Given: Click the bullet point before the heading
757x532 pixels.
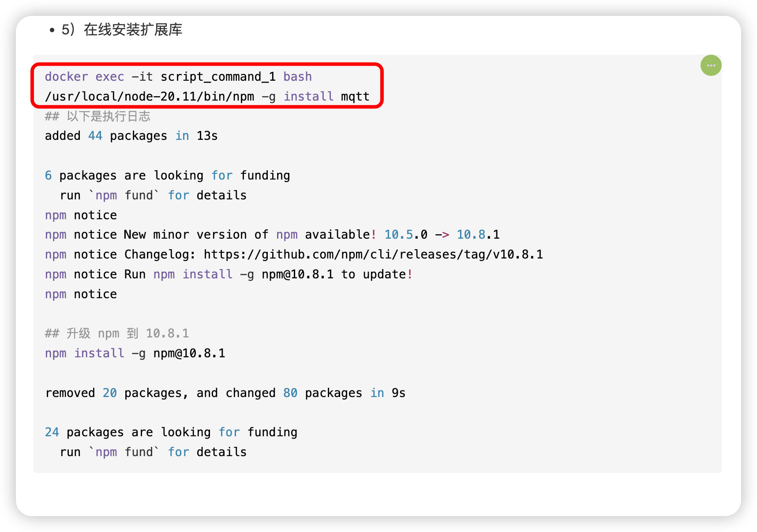Looking at the screenshot, I should coord(52,30).
